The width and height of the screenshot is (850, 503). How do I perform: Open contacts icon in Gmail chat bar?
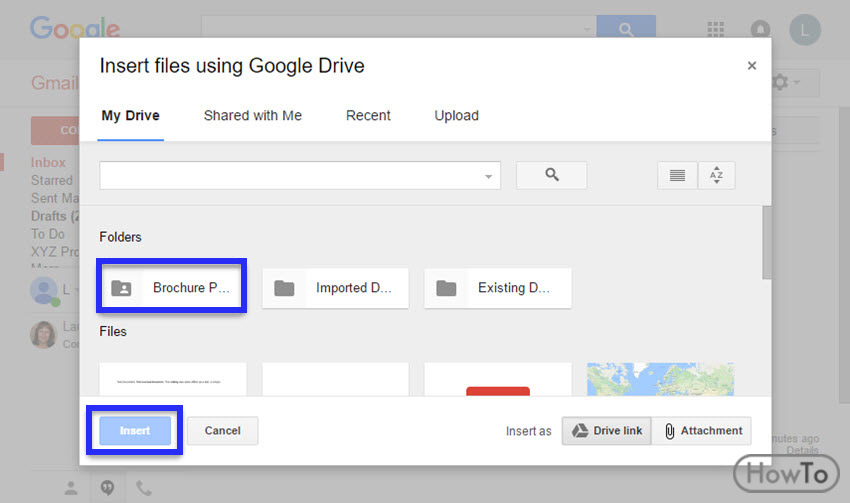point(71,488)
